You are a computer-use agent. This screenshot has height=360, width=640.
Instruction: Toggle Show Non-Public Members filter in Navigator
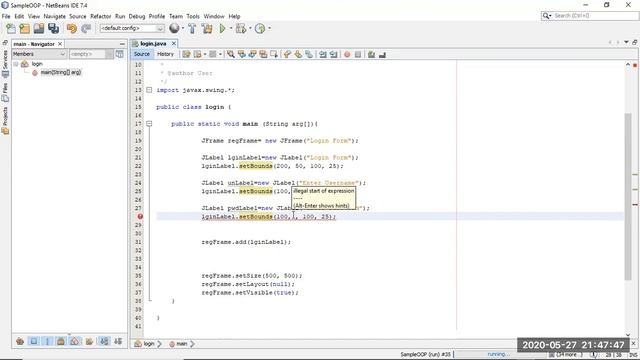pyautogui.click(x=61, y=341)
